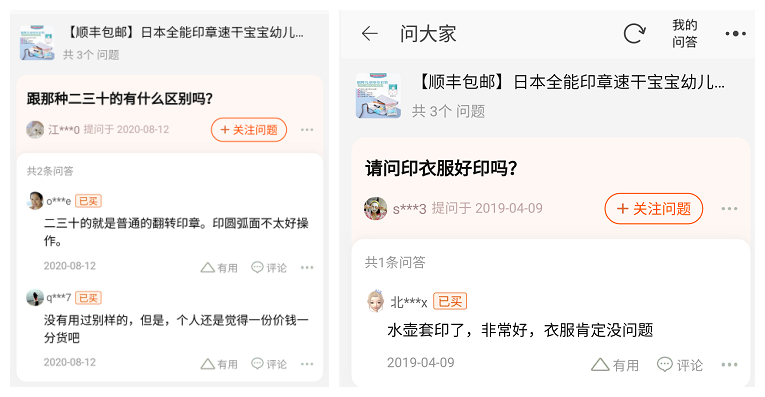Comment on o***e's answer
Screen dimensions: 765x397
269,267
